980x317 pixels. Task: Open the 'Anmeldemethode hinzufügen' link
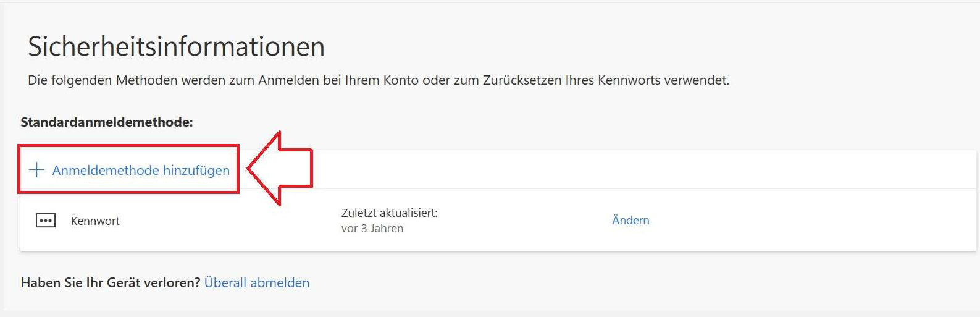click(x=141, y=171)
